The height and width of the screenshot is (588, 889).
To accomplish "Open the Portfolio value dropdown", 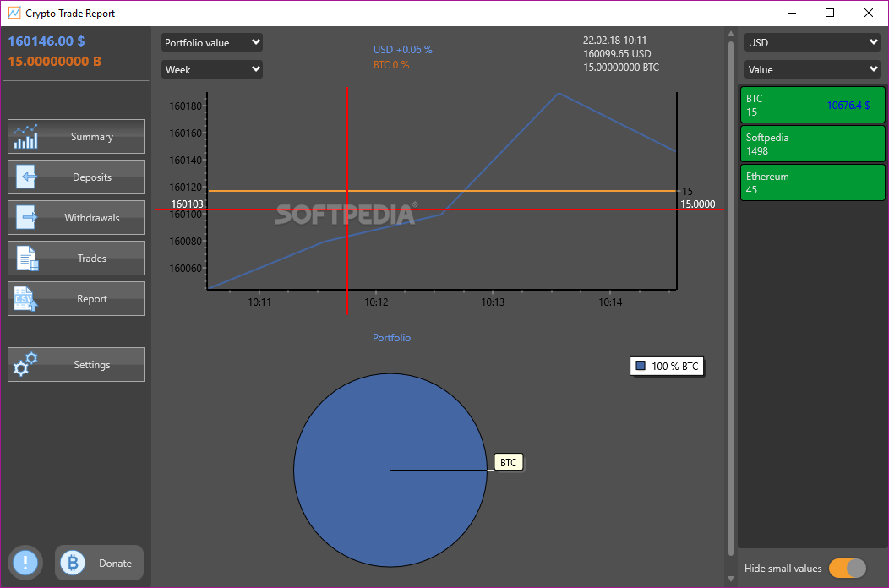I will pyautogui.click(x=211, y=41).
